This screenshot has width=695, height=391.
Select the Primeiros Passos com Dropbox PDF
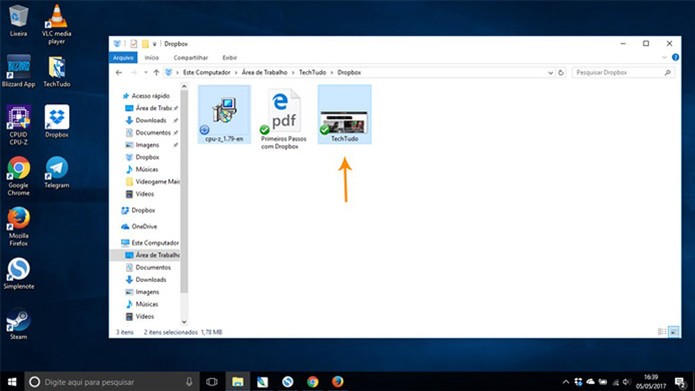[x=284, y=118]
